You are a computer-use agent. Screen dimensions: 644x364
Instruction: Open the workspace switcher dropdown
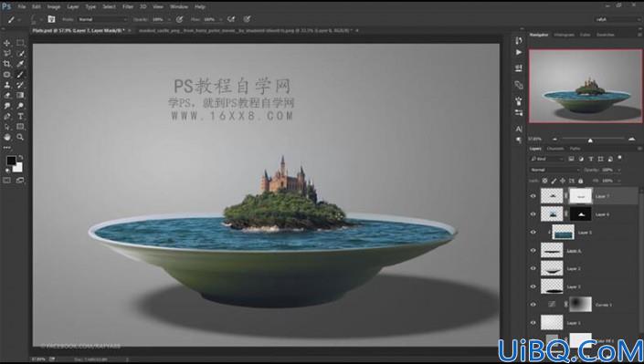(617, 19)
